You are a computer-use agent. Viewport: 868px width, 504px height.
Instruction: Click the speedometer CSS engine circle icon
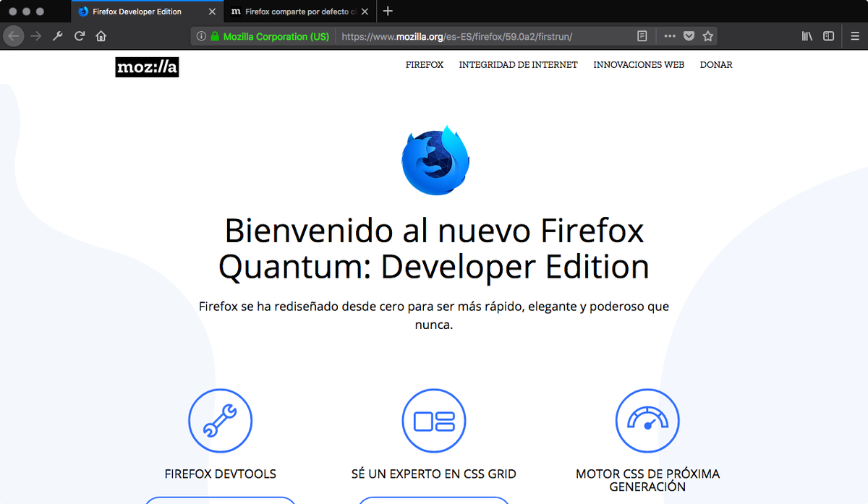647,421
